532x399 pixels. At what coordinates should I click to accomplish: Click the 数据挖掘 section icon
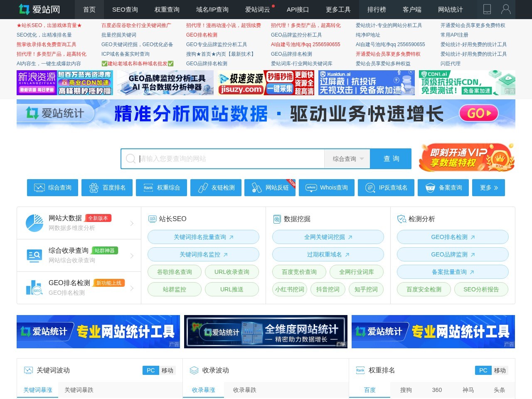click(x=277, y=219)
